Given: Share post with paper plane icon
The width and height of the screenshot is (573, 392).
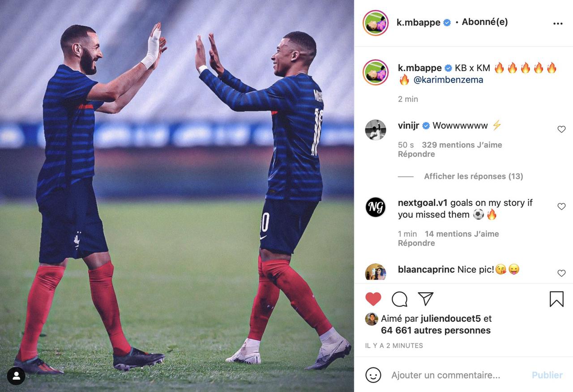Looking at the screenshot, I should coord(425,299).
